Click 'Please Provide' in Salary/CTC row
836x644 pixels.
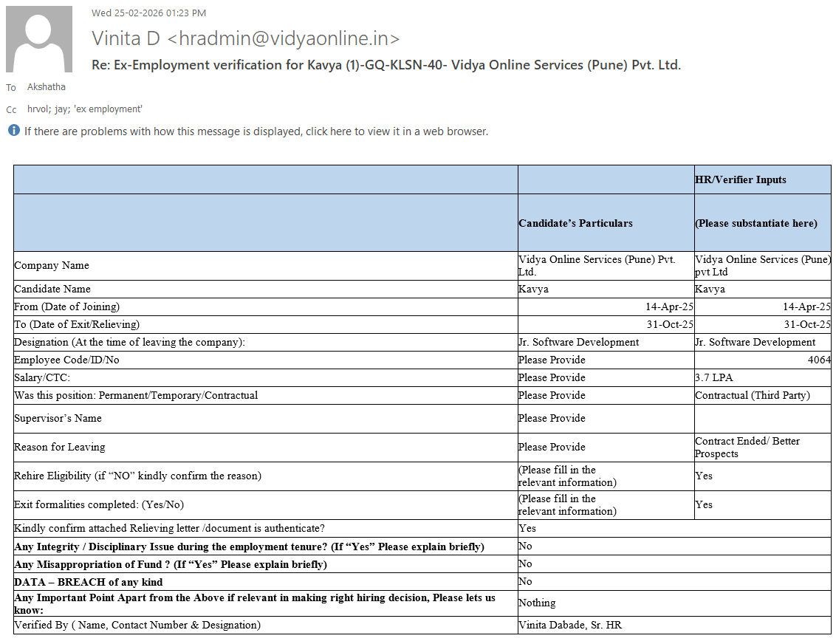552,377
